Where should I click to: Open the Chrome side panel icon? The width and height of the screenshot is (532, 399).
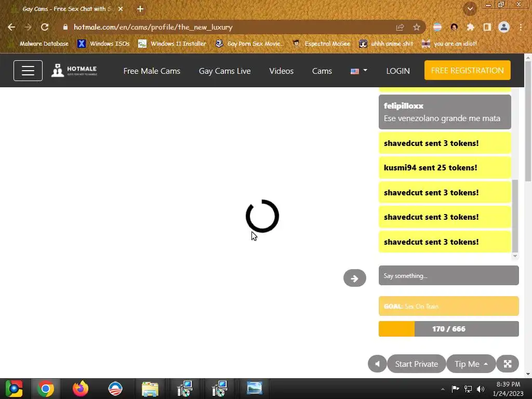487,27
